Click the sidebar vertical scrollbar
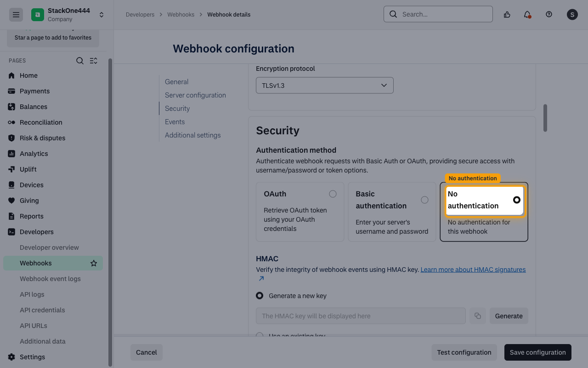Image resolution: width=588 pixels, height=368 pixels. [110, 212]
